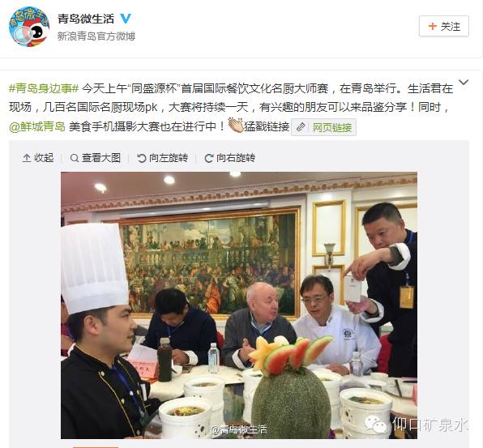Open the 青岛微生活 account name
This screenshot has width=483, height=448.
[86, 19]
